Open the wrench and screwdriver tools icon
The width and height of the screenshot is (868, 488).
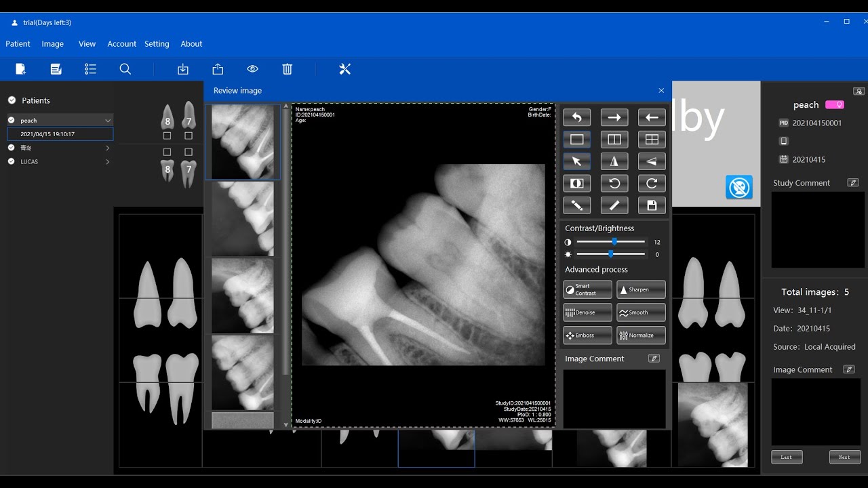(344, 69)
